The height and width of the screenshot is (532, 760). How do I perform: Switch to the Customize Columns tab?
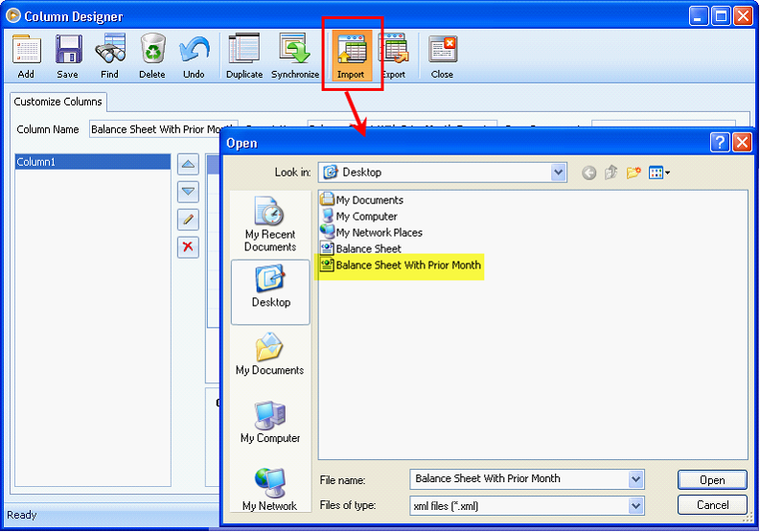point(58,102)
